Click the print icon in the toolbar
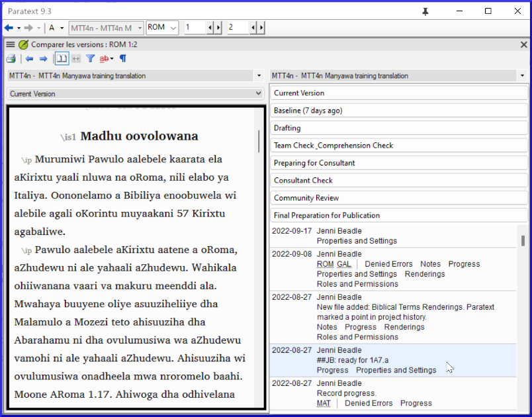The height and width of the screenshot is (417, 532). point(11,59)
